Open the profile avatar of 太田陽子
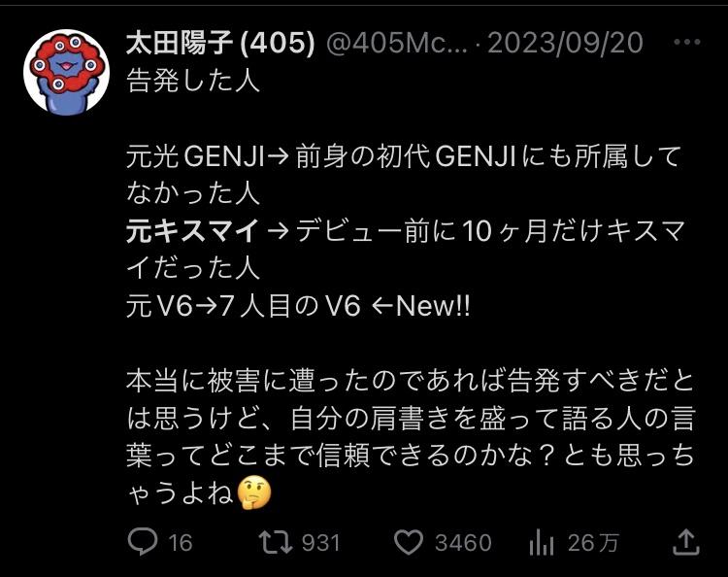This screenshot has height=577, width=728. tap(67, 72)
